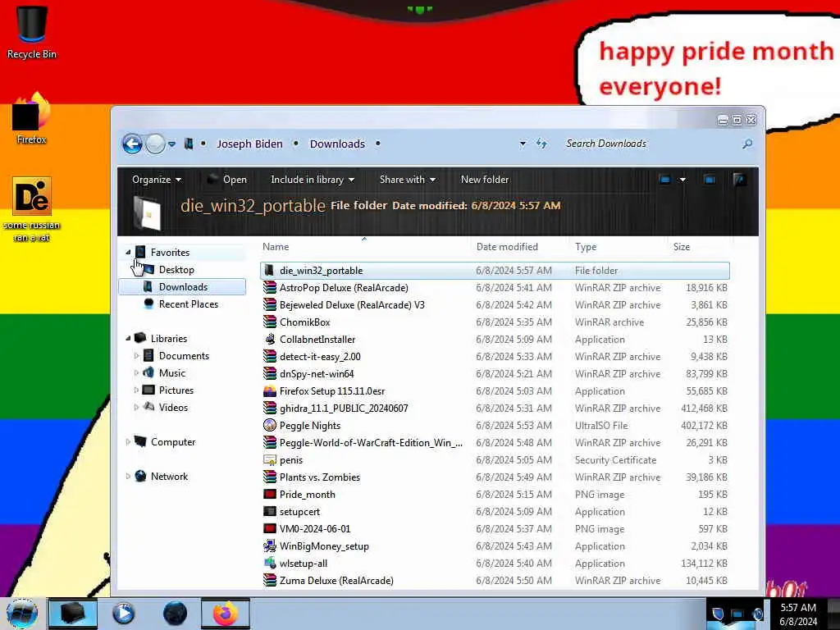Open the Detect It Easy desktop shortcut

coord(32,209)
